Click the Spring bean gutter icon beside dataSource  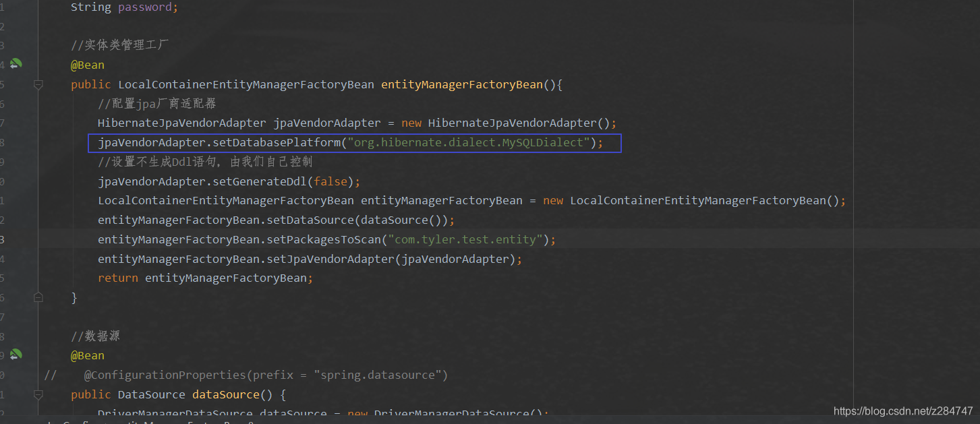pyautogui.click(x=16, y=355)
